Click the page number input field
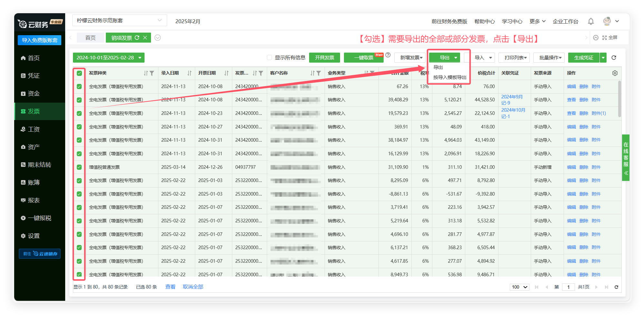644x315 pixels. 568,287
